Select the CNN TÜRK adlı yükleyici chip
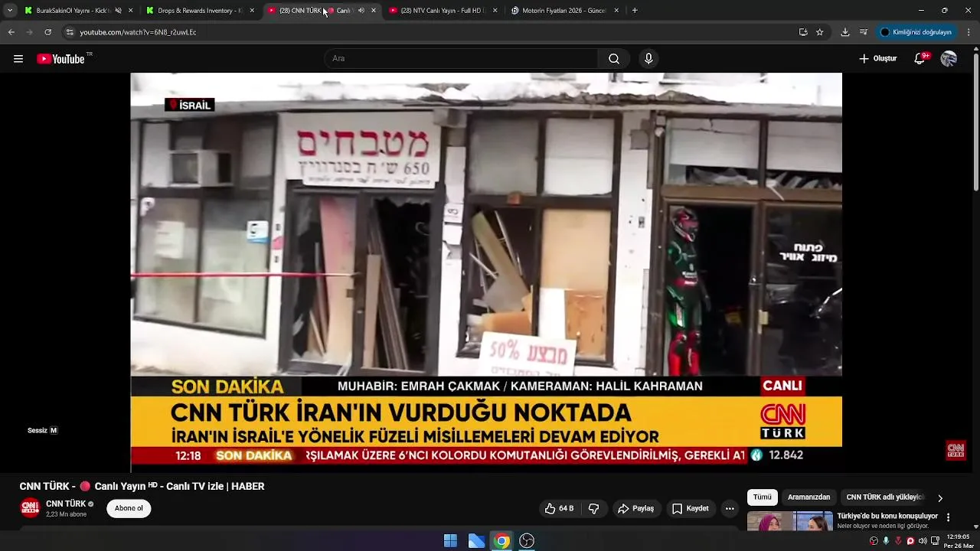This screenshot has height=551, width=980. pyautogui.click(x=885, y=497)
